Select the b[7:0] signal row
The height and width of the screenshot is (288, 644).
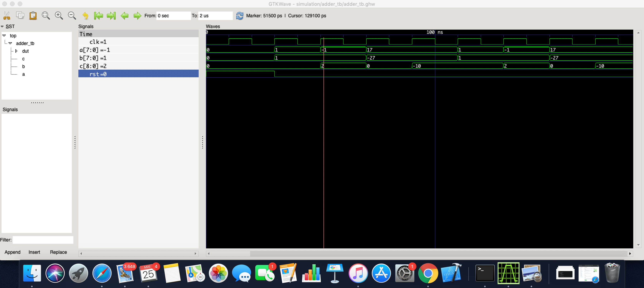tap(139, 58)
